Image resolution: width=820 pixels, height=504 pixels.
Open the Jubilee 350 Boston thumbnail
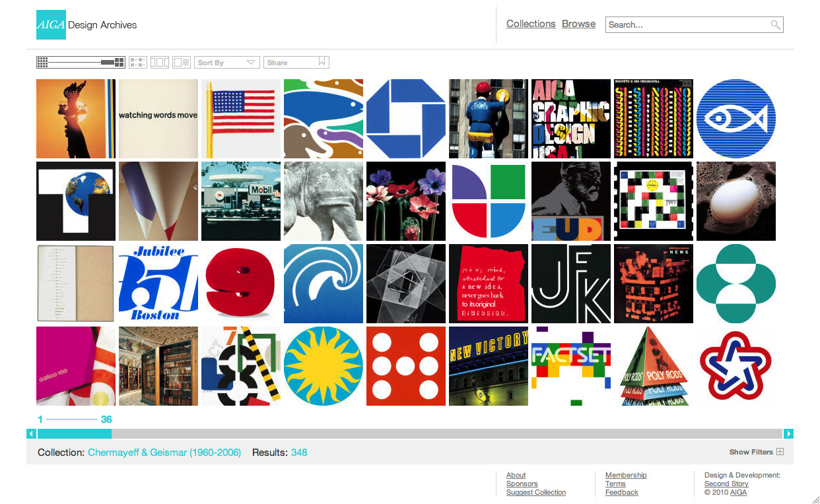[158, 284]
